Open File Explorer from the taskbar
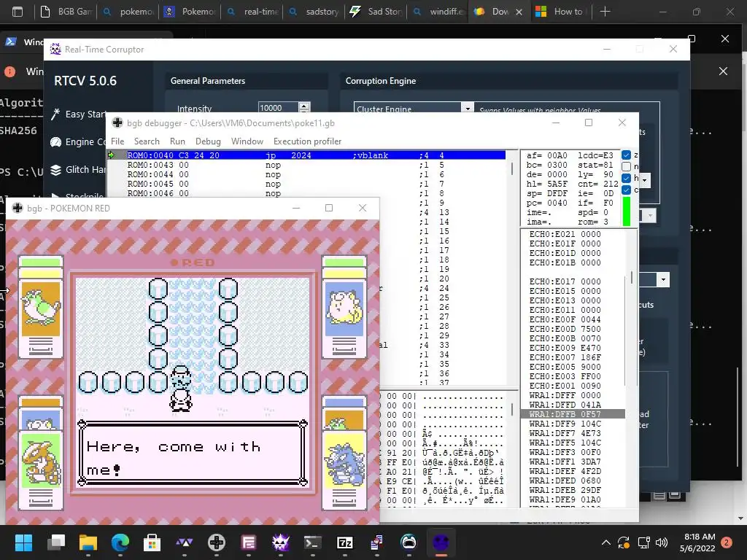Viewport: 747px width, 560px height. (x=88, y=542)
